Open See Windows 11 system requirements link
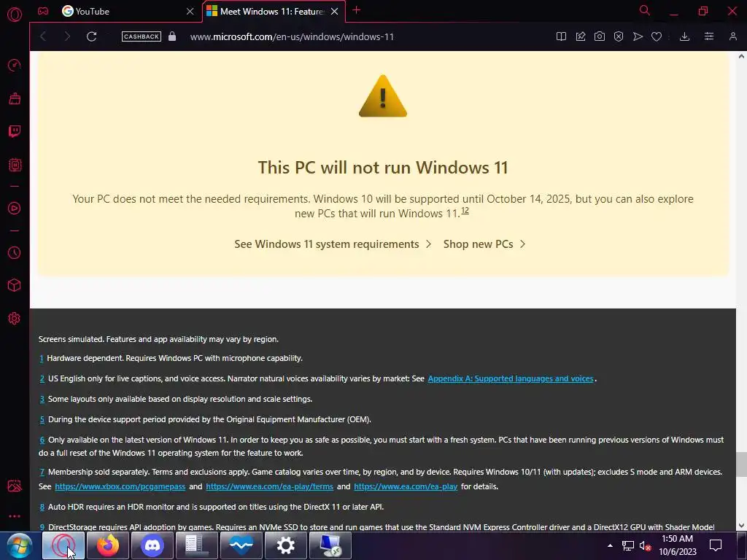Viewport: 747px width, 560px height. pyautogui.click(x=333, y=244)
